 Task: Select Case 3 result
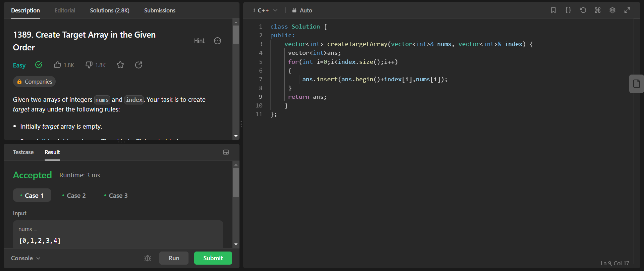116,195
